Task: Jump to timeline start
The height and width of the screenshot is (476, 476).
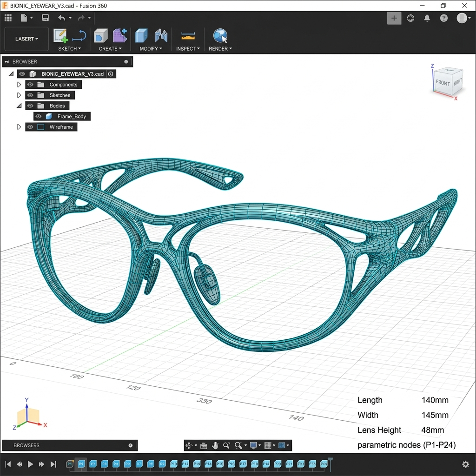Action: click(x=8, y=464)
